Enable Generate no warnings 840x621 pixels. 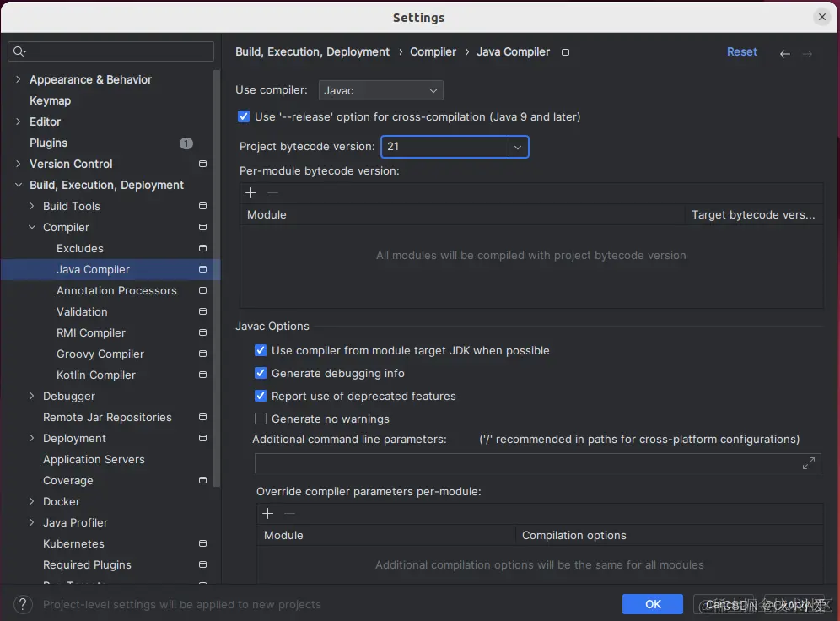pos(261,418)
